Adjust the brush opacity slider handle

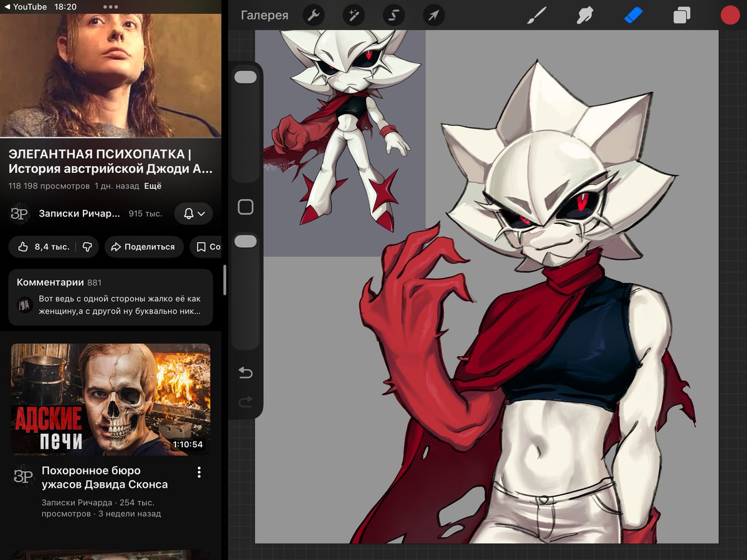coord(246,241)
